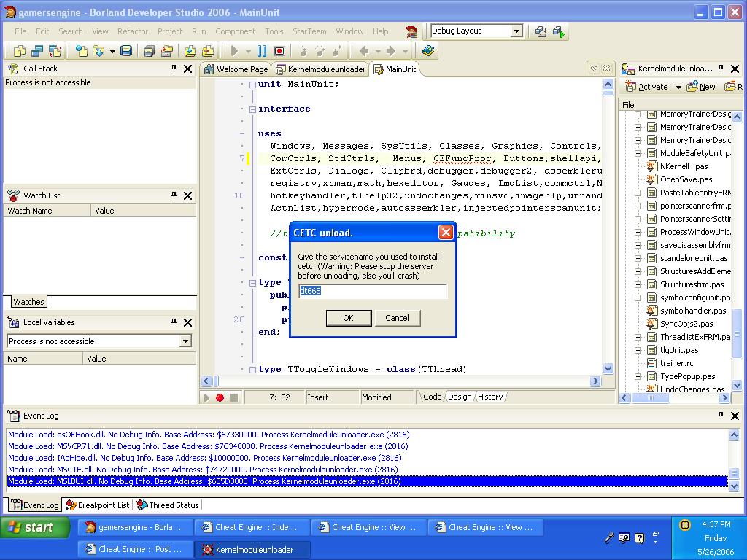This screenshot has height=560, width=747.
Task: Expand the Process dropdown in Local Variables
Action: coord(187,341)
